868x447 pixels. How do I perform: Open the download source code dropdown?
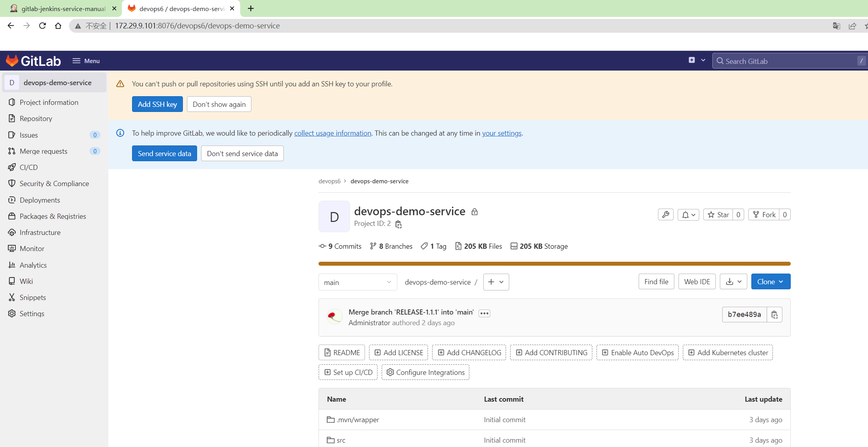[x=733, y=281]
